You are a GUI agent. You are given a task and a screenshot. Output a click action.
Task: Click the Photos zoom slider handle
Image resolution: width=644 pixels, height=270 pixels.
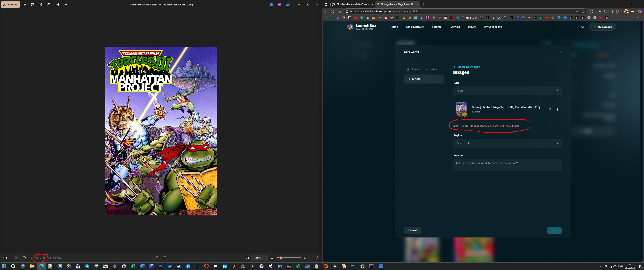281,258
